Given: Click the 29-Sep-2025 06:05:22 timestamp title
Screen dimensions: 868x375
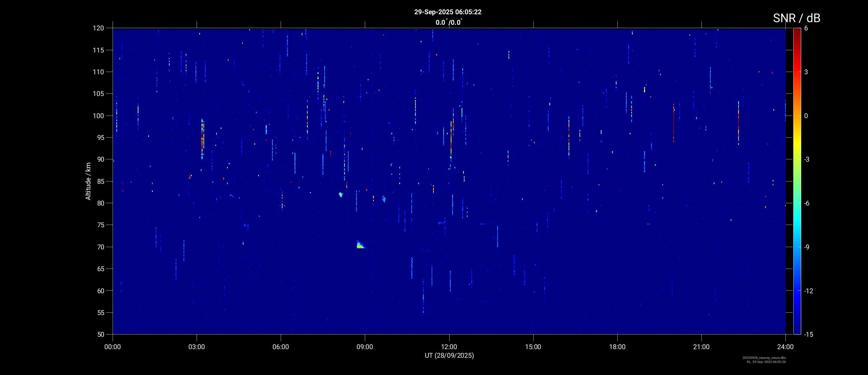Looking at the screenshot, I should pyautogui.click(x=448, y=12).
